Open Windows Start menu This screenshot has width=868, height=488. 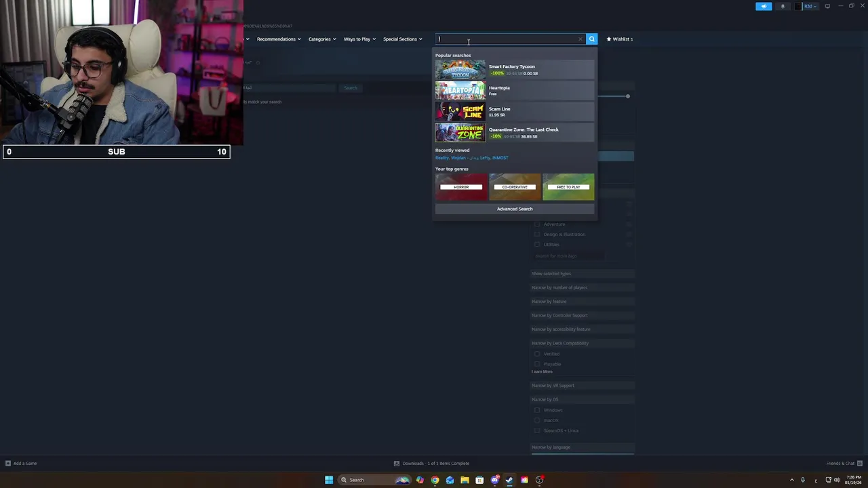click(x=329, y=480)
